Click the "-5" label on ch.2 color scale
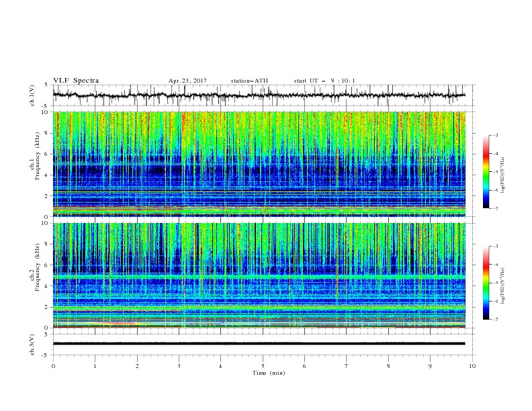This screenshot has width=532, height=411. 495,283
